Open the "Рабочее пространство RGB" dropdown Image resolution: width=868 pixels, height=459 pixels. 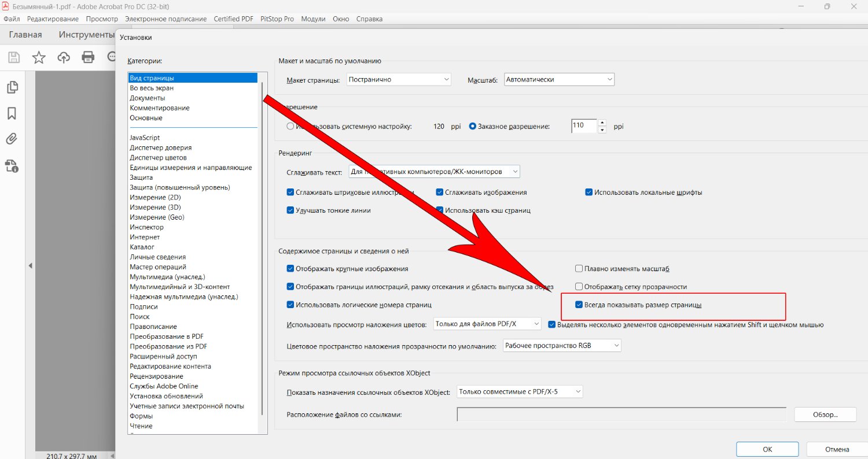point(562,346)
